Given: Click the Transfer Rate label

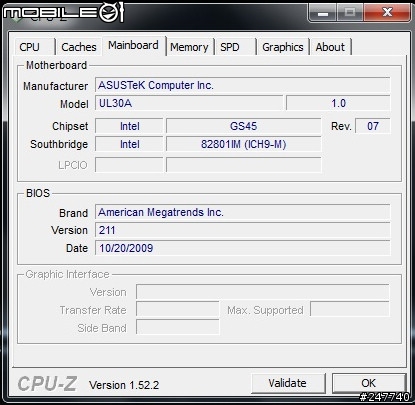Looking at the screenshot, I should (x=93, y=310).
